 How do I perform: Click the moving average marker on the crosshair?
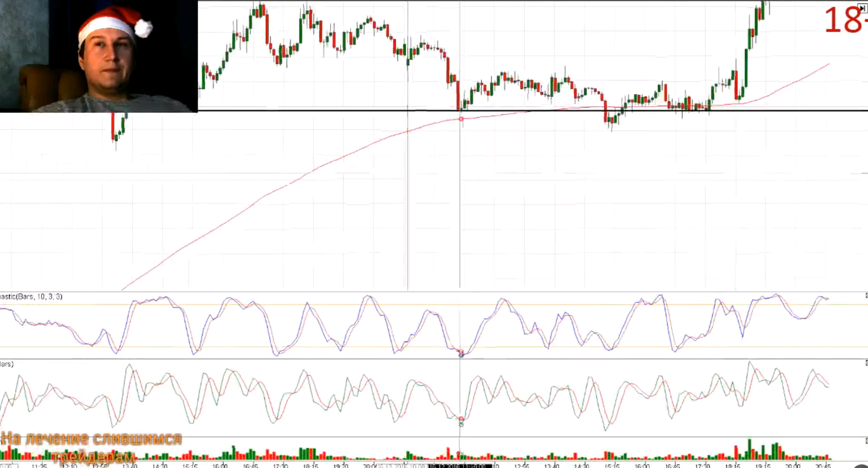(461, 119)
